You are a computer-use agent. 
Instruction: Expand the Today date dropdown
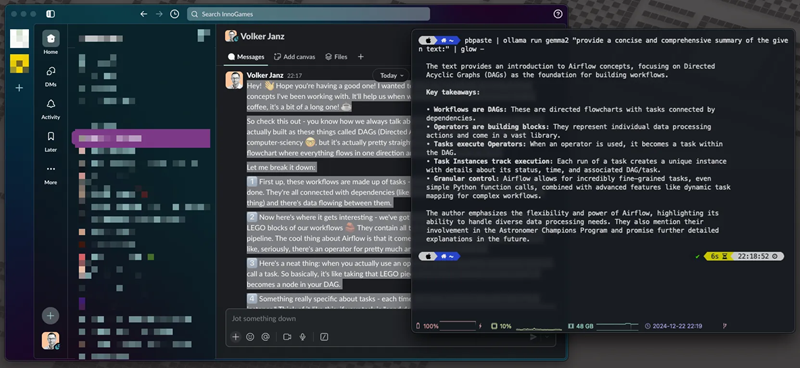(x=391, y=76)
